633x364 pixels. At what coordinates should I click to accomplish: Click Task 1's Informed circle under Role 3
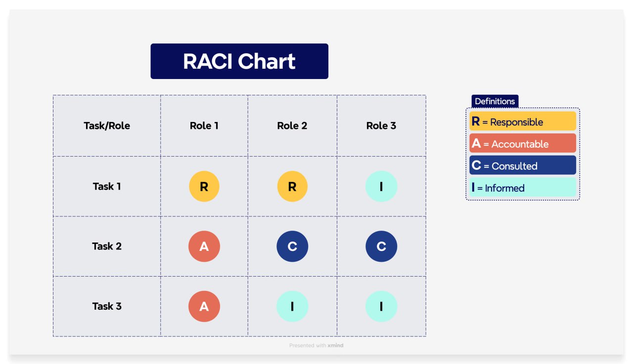click(x=381, y=186)
